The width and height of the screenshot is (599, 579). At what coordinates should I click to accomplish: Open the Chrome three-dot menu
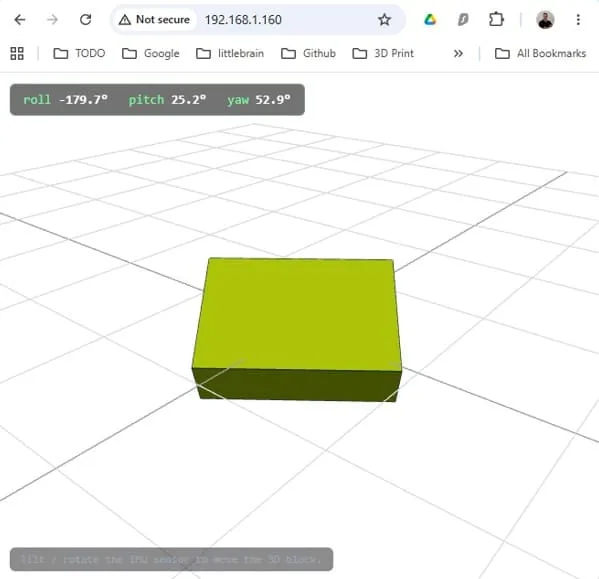[578, 19]
